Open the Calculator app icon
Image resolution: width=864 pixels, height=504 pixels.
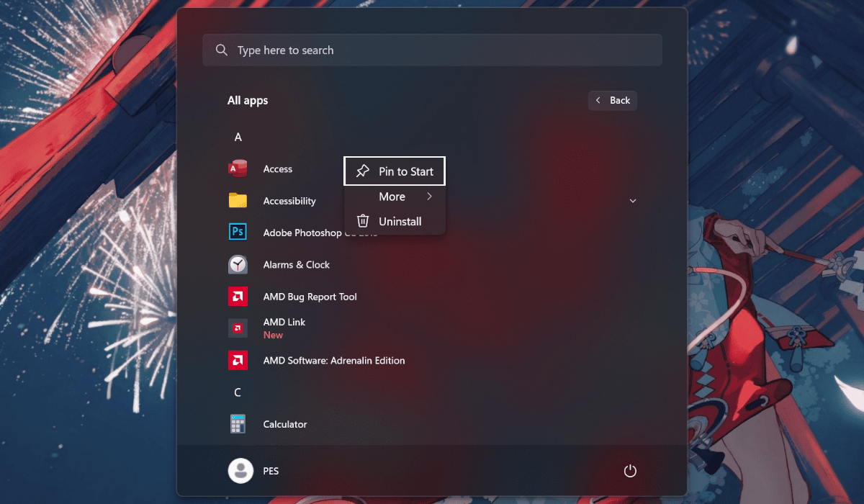238,424
